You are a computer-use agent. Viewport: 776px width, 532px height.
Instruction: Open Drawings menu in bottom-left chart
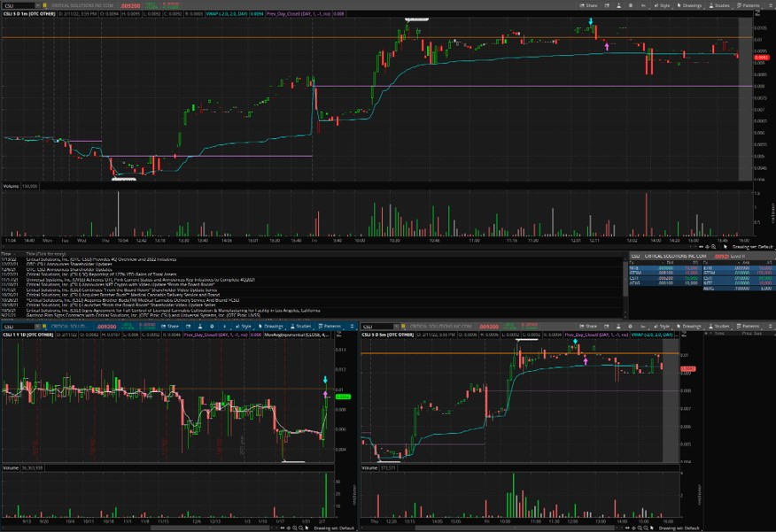[x=271, y=327]
